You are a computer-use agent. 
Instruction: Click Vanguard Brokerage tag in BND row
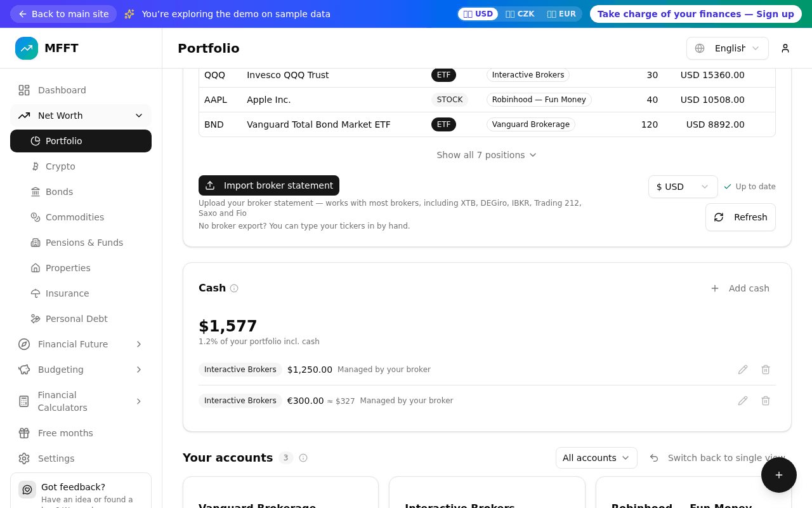point(531,124)
